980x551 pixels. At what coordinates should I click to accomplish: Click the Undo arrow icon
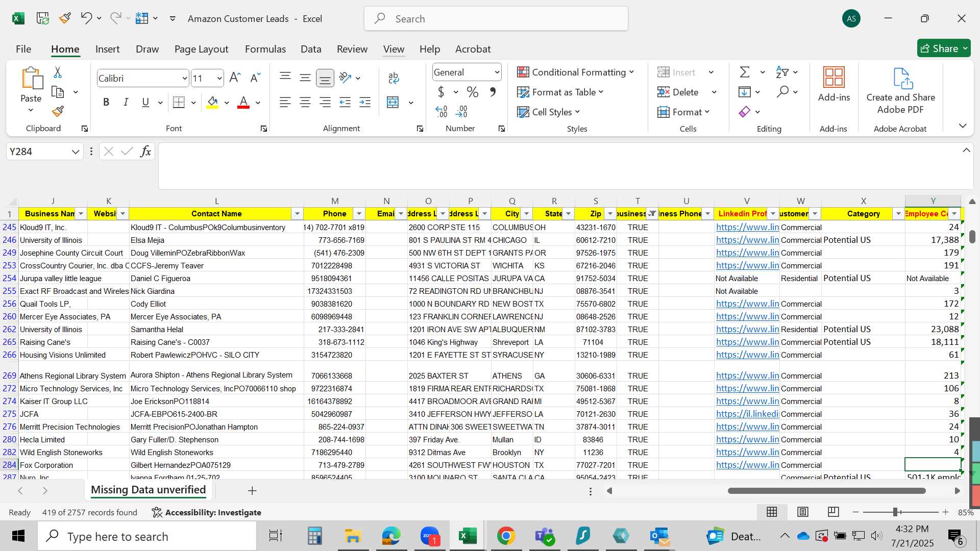(x=86, y=18)
